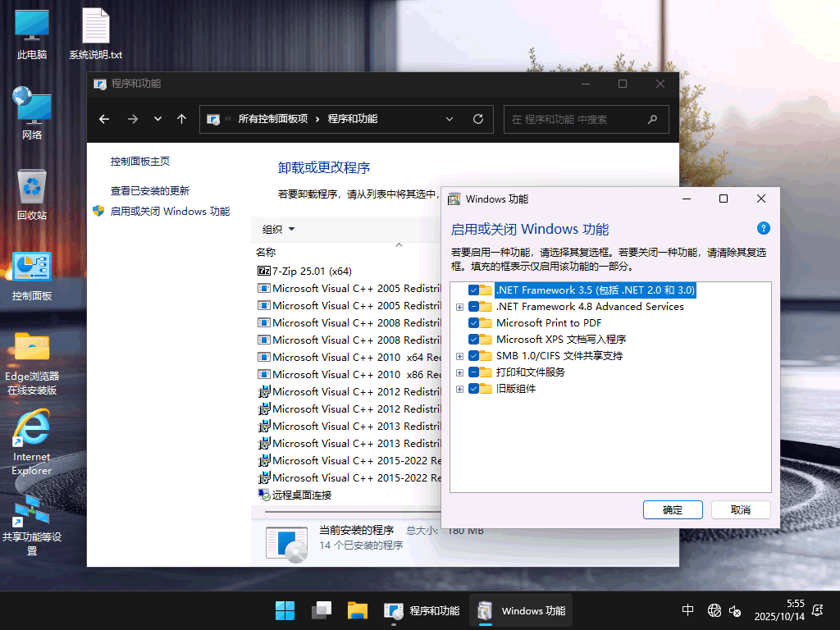Select the 回收站 recycle bin icon
The width and height of the screenshot is (840, 630).
point(32,194)
